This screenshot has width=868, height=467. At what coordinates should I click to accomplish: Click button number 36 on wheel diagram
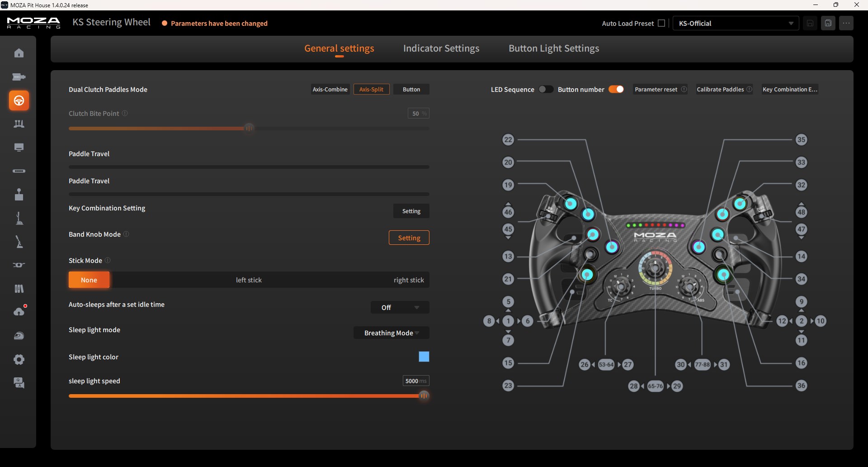point(802,386)
